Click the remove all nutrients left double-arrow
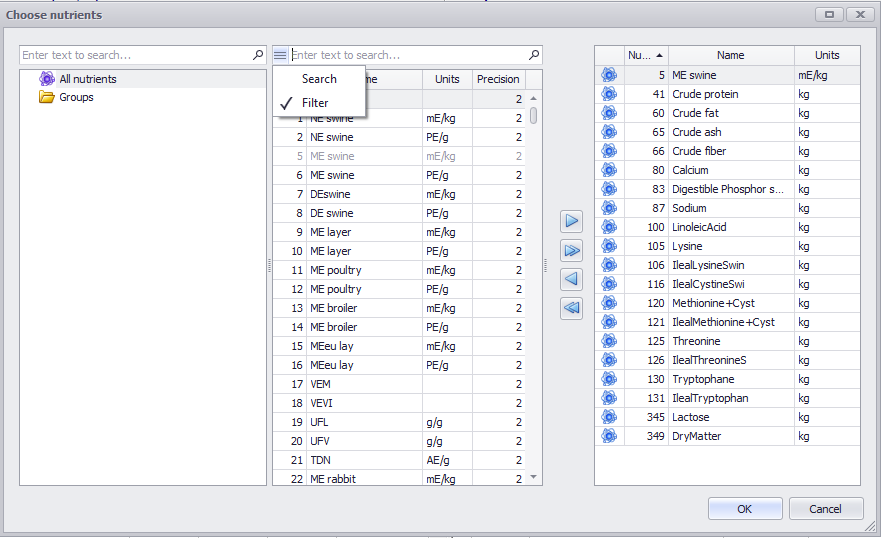The image size is (881, 538). tap(571, 308)
